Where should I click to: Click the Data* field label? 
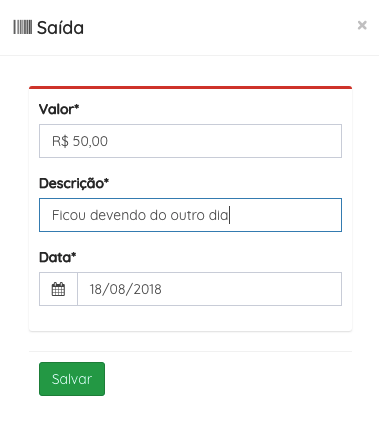point(58,257)
